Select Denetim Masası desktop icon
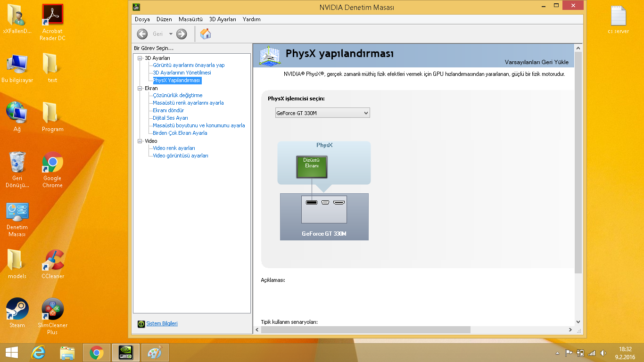Image resolution: width=644 pixels, height=362 pixels. tap(17, 220)
